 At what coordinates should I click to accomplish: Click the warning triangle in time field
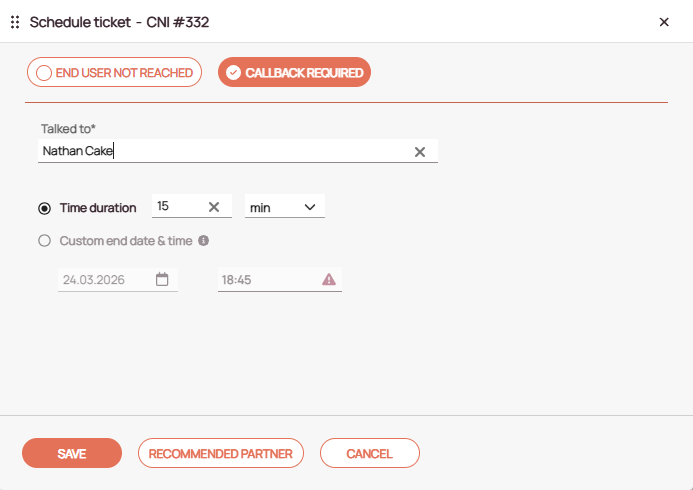[329, 280]
